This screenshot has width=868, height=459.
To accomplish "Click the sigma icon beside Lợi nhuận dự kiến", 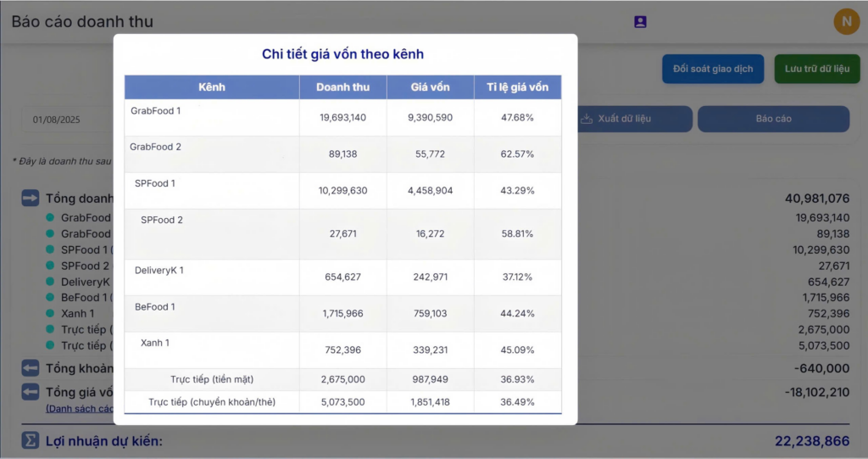I will tap(31, 440).
